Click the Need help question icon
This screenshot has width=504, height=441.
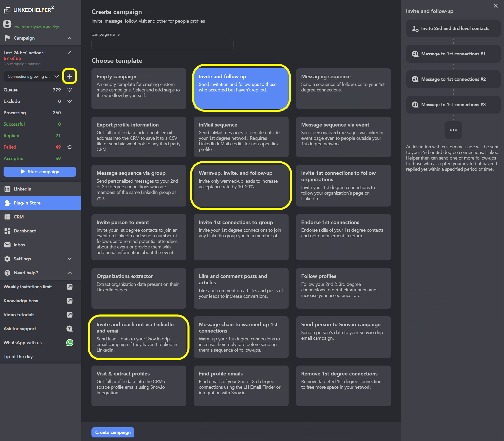point(7,273)
